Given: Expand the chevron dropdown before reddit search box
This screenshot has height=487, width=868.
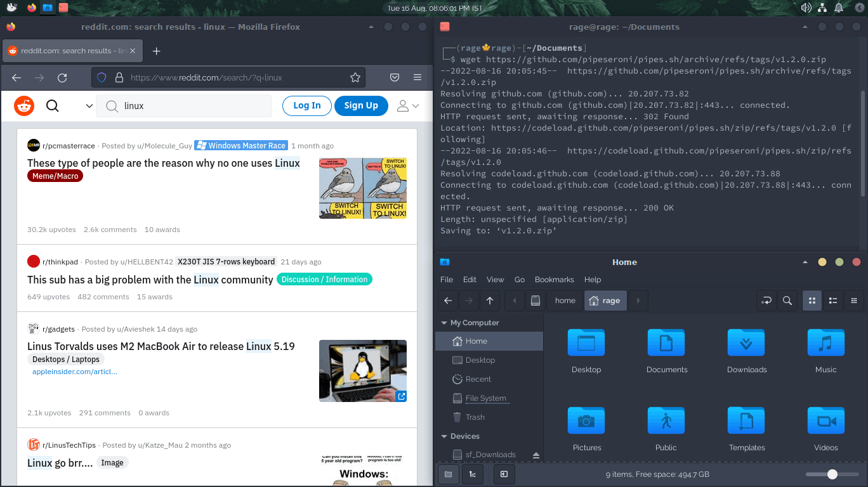Looking at the screenshot, I should point(89,106).
